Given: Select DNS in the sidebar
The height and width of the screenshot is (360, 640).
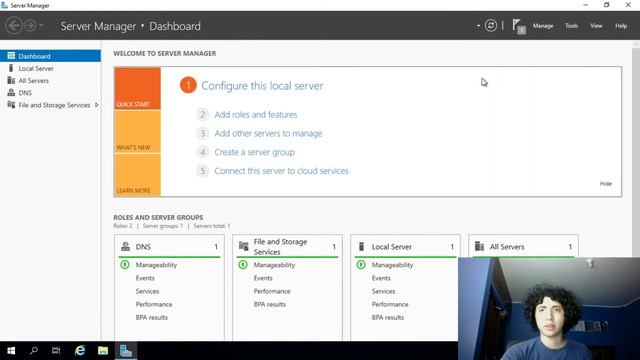Looking at the screenshot, I should [50, 93].
